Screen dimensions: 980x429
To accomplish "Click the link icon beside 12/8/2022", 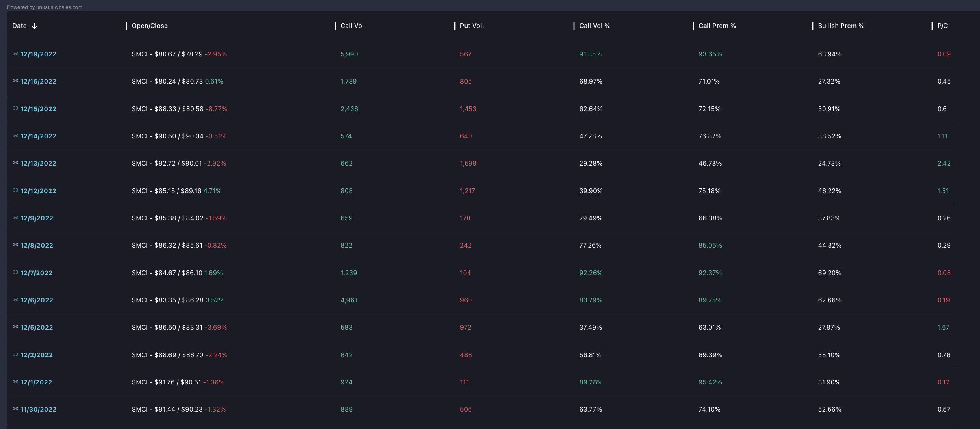I will point(15,244).
